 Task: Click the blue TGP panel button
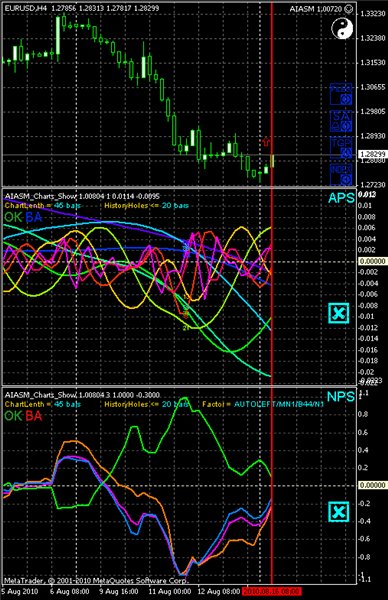(341, 148)
